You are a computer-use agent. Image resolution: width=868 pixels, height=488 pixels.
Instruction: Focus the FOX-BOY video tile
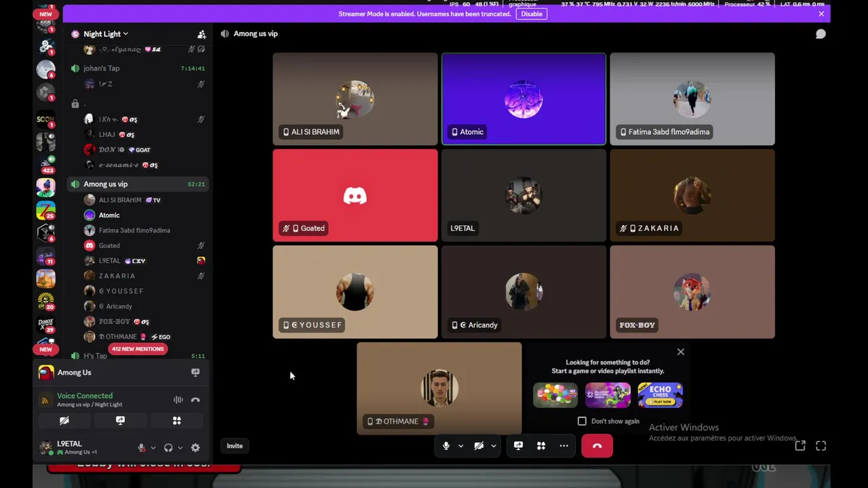point(692,292)
